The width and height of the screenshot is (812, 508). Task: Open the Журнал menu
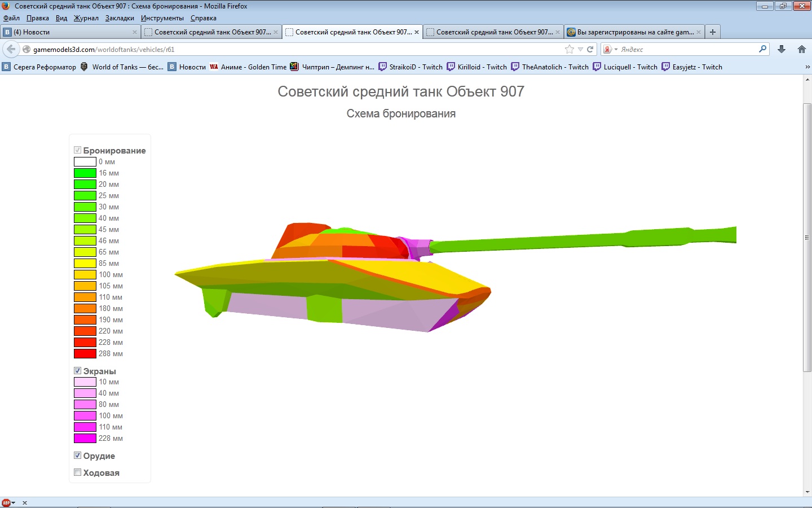pos(86,18)
